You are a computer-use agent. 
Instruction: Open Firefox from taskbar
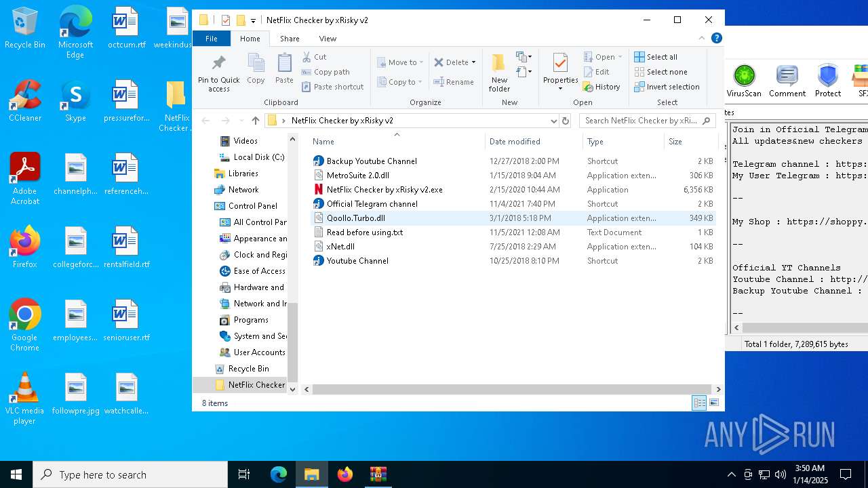(345, 474)
